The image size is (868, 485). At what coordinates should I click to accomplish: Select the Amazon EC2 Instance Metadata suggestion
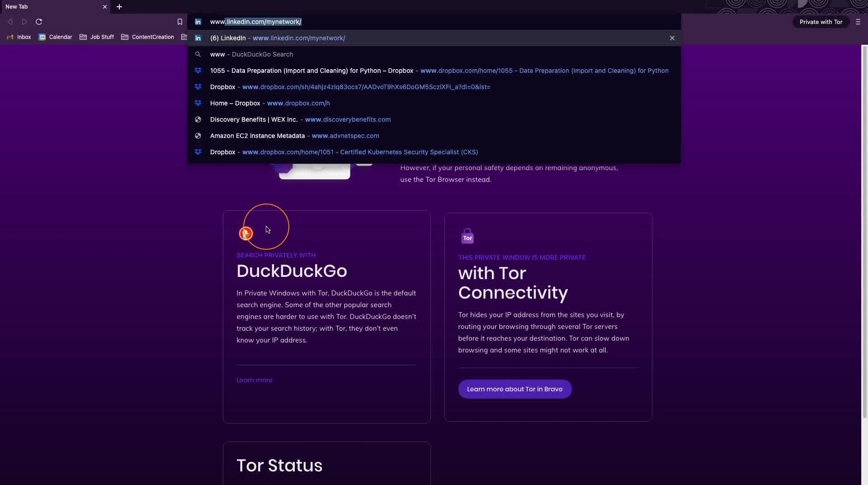point(434,136)
